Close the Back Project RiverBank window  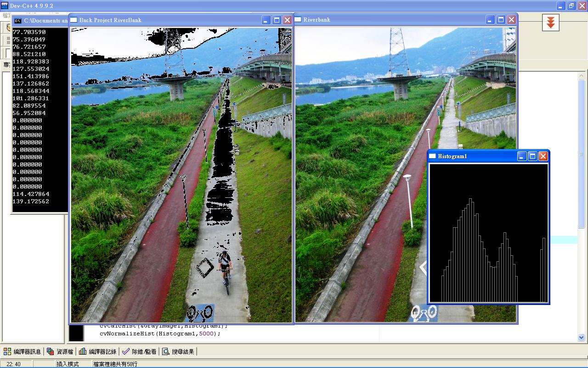pyautogui.click(x=287, y=20)
